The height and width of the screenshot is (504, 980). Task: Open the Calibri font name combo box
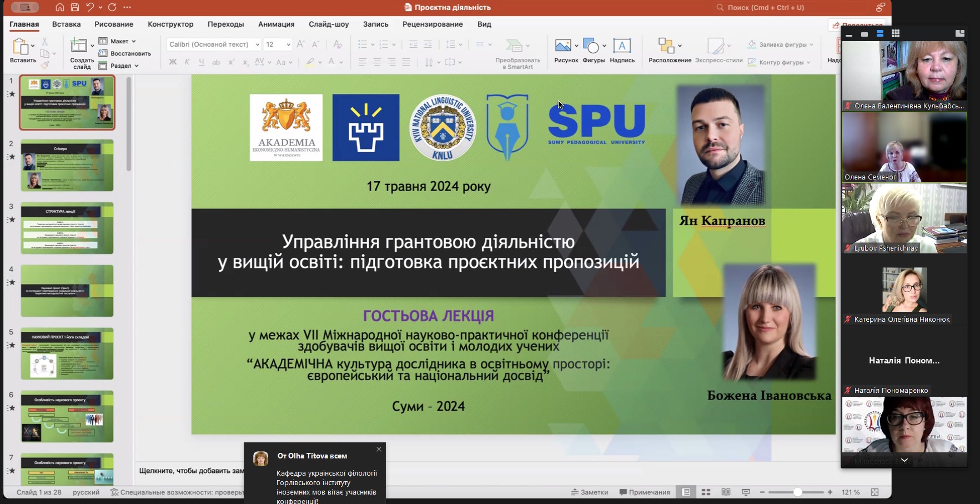tap(214, 44)
